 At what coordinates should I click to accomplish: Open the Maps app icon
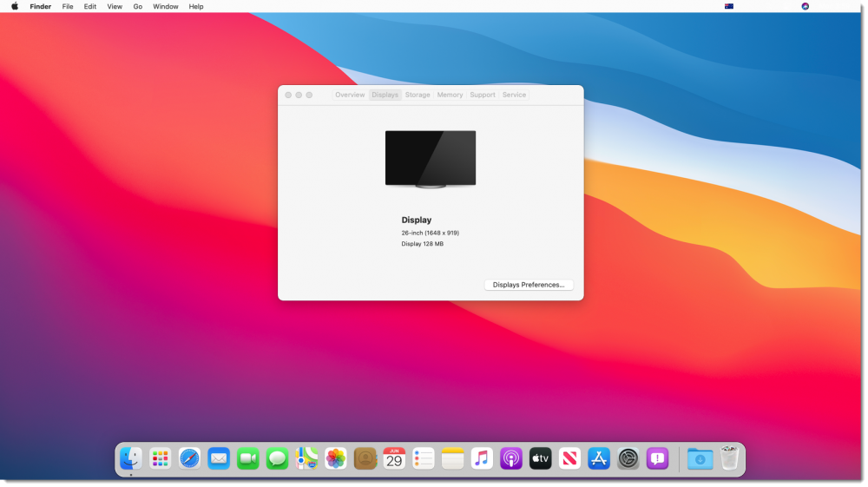point(306,458)
